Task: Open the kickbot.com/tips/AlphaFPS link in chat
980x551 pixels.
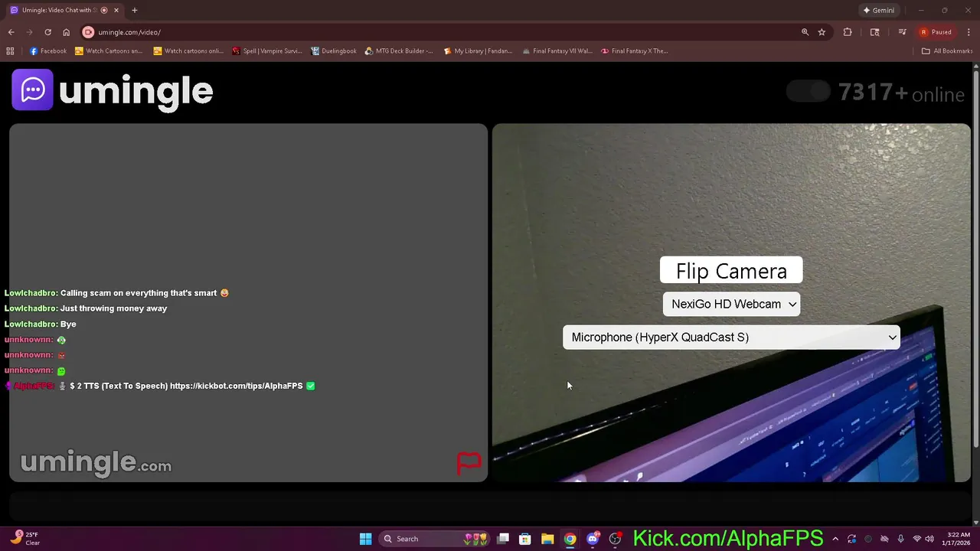Action: pyautogui.click(x=236, y=386)
